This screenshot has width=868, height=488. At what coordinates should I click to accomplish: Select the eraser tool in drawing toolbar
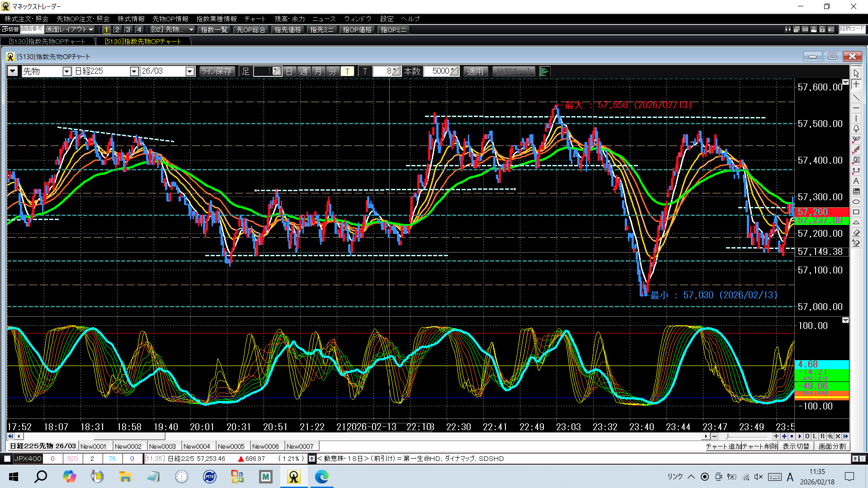pyautogui.click(x=856, y=233)
